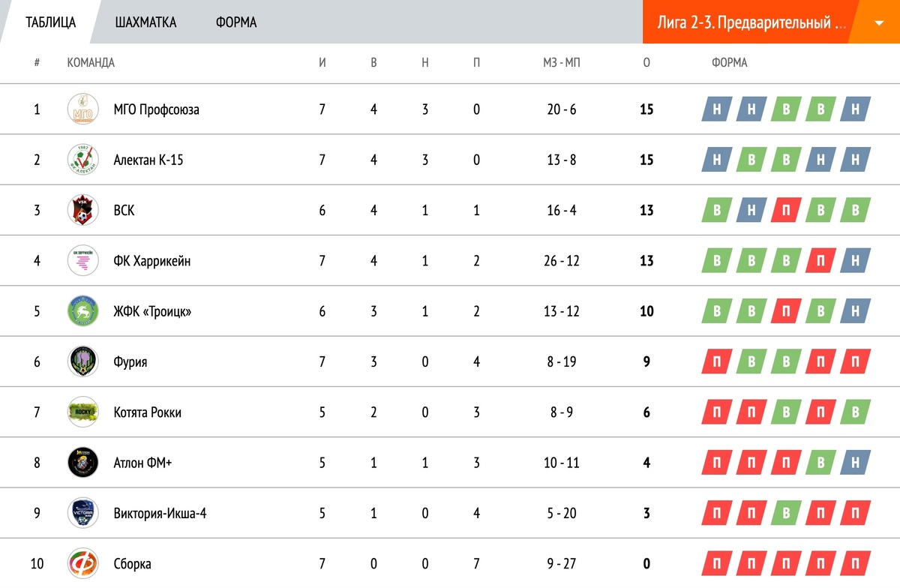
Task: Open the ФК Харрикейн team name link
Action: coord(152,261)
